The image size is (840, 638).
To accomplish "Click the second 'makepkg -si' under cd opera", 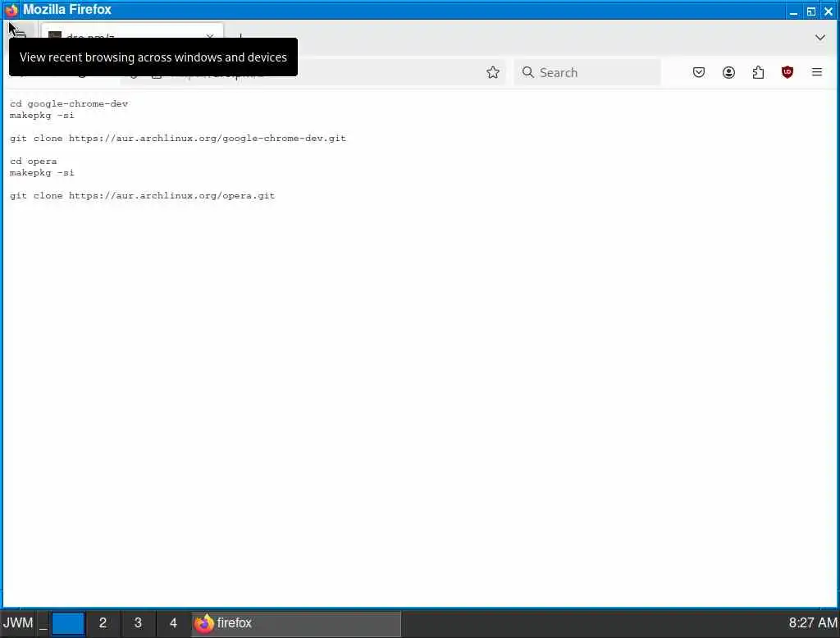I will 42,173.
